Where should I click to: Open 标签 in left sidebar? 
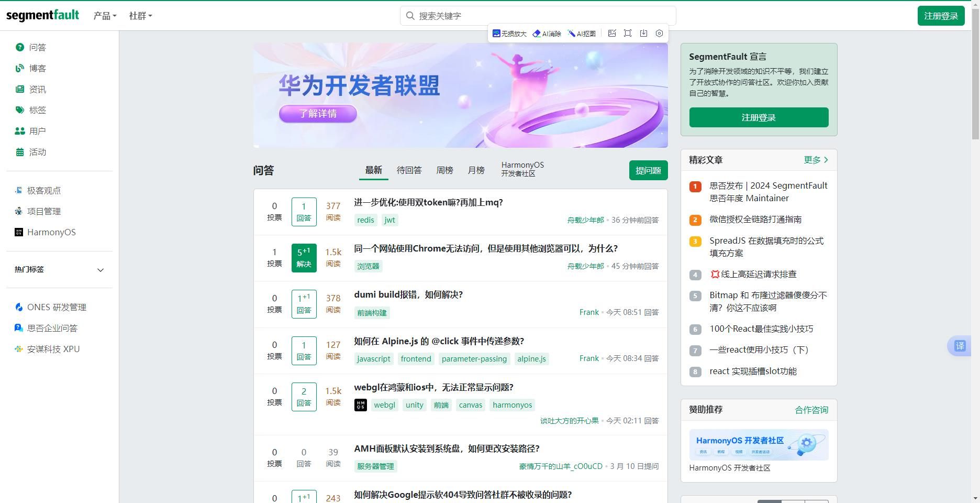pos(31,110)
